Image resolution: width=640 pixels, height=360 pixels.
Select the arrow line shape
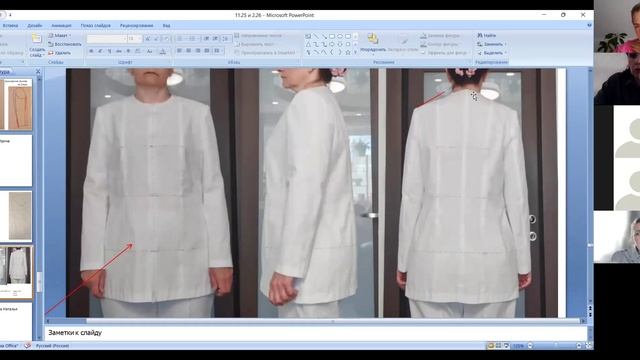(x=324, y=36)
